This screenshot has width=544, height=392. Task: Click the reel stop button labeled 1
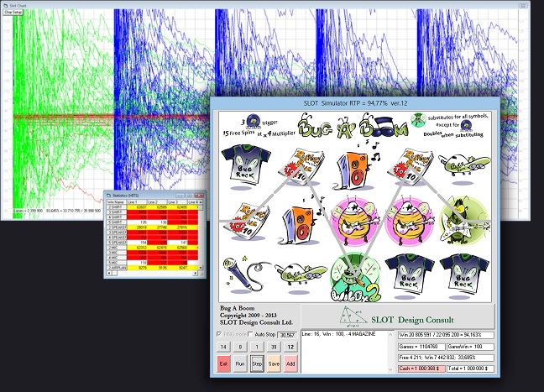coord(257,347)
